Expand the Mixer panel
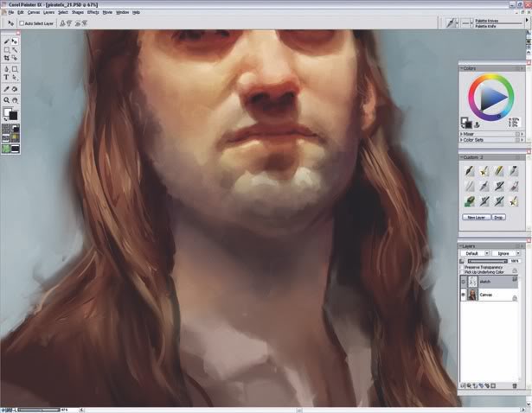Screen dimensions: 532x413 pyautogui.click(x=462, y=134)
